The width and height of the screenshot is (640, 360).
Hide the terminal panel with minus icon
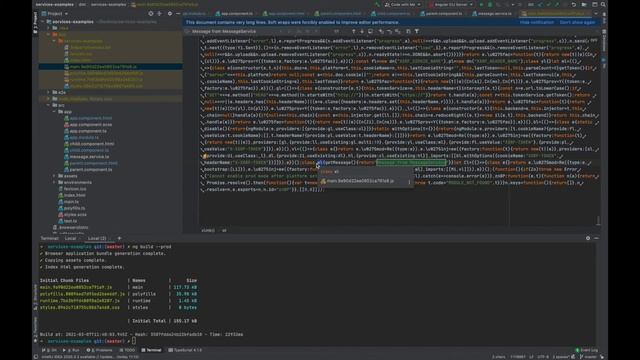point(596,238)
